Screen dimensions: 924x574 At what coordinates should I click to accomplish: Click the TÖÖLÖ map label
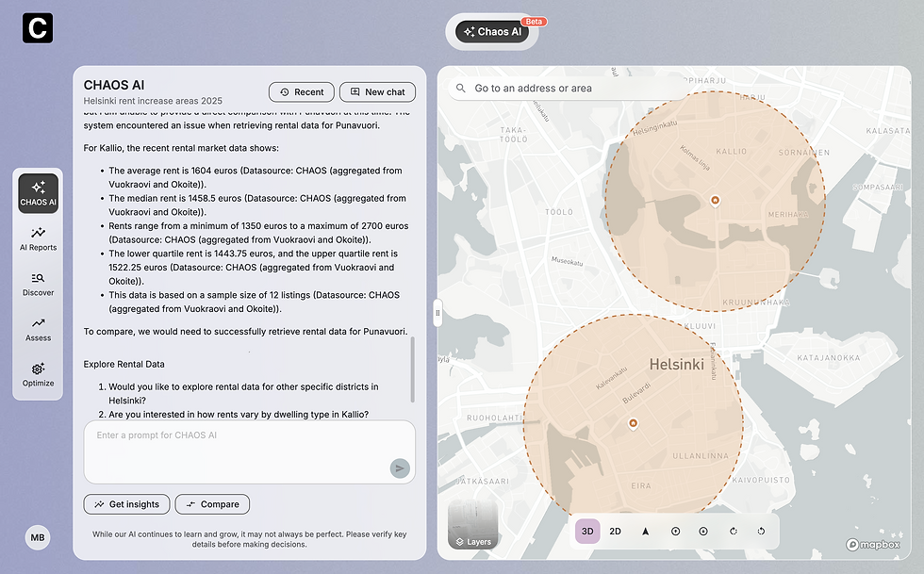tap(558, 211)
